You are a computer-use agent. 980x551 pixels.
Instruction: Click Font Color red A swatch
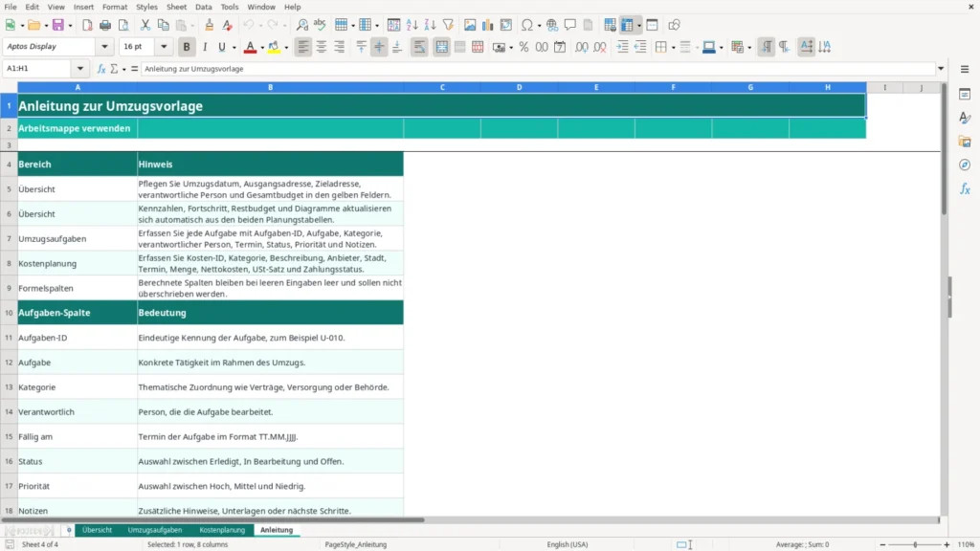(x=250, y=47)
